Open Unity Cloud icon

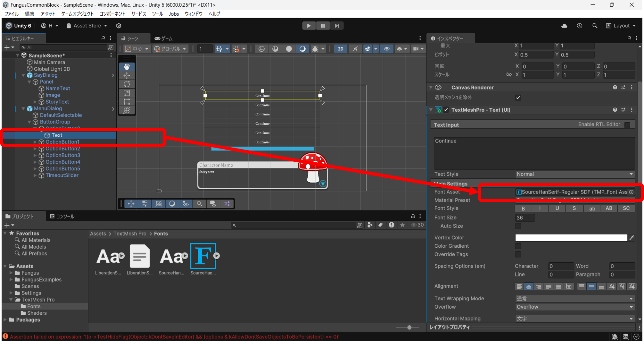(x=564, y=26)
